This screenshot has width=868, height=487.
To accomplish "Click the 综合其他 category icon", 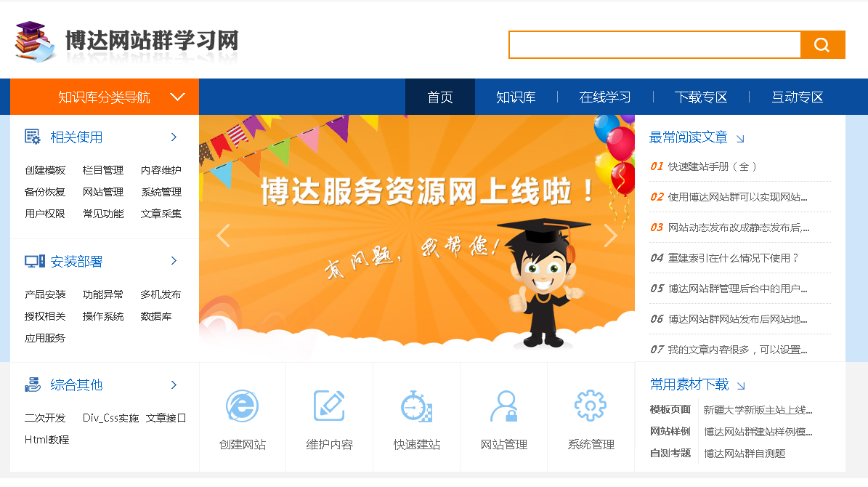I will (33, 385).
